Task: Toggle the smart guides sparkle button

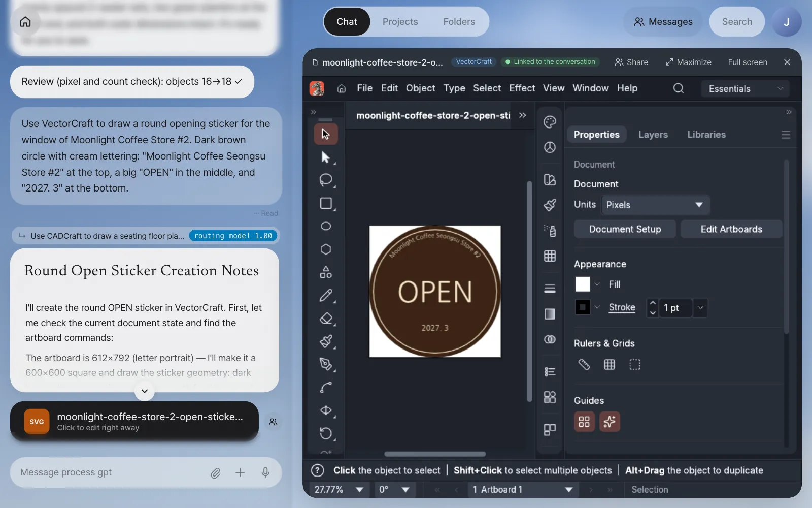Action: [610, 422]
